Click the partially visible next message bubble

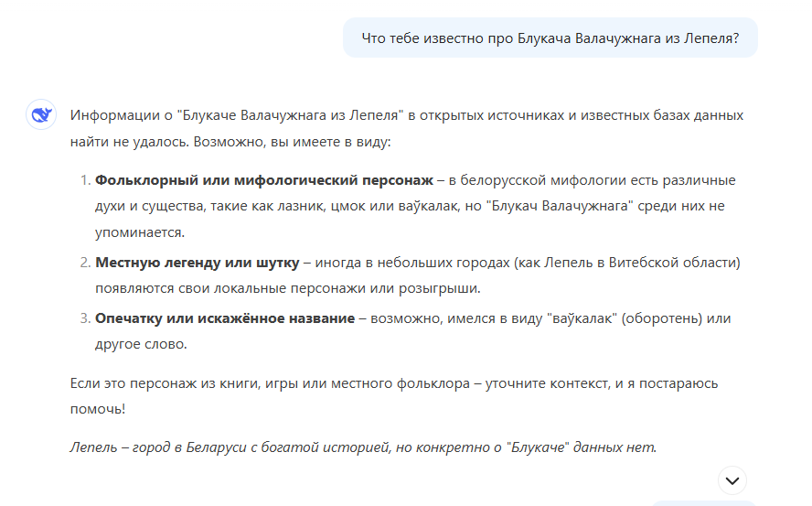click(x=702, y=502)
